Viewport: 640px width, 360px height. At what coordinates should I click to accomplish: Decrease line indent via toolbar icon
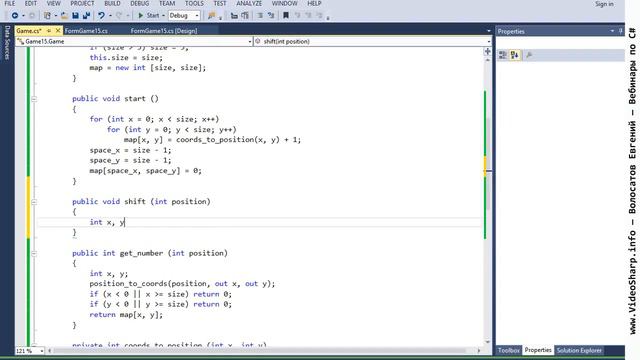(x=260, y=16)
